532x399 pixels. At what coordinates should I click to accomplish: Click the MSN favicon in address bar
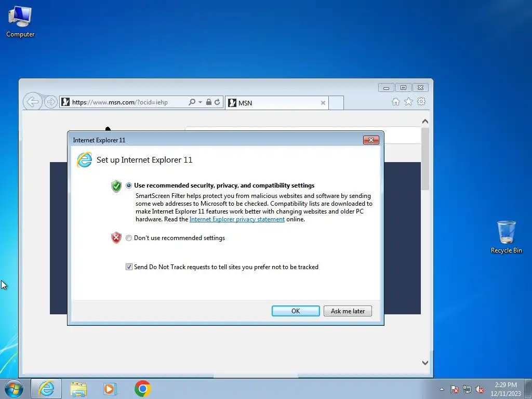(65, 102)
